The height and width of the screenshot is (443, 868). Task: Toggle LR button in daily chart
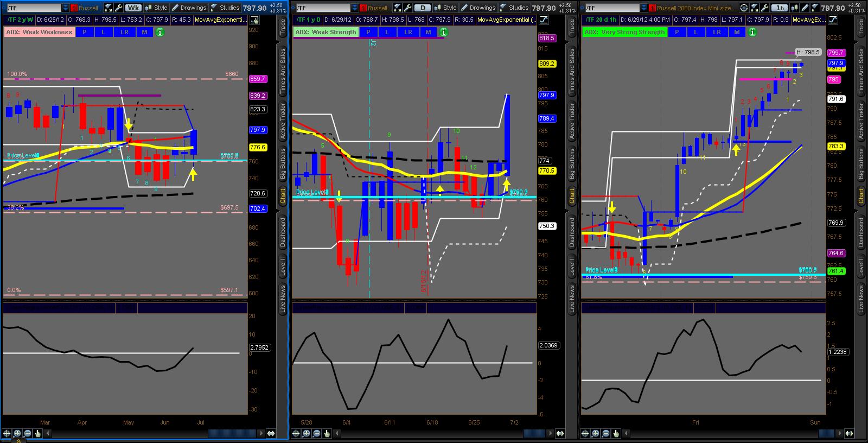tap(409, 32)
